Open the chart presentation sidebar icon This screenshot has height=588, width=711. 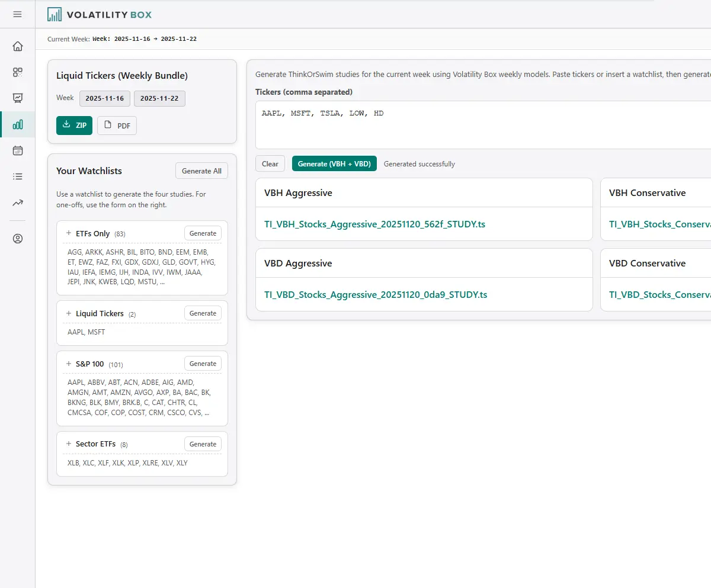(18, 98)
